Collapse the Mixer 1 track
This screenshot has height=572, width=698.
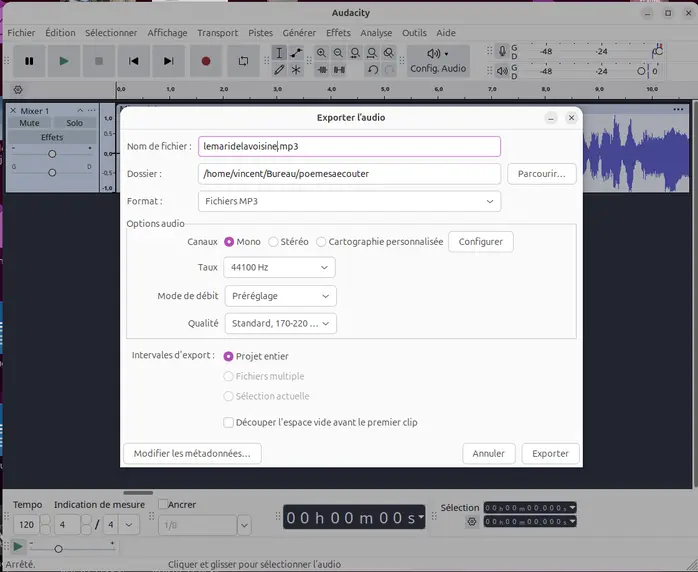tap(80, 110)
